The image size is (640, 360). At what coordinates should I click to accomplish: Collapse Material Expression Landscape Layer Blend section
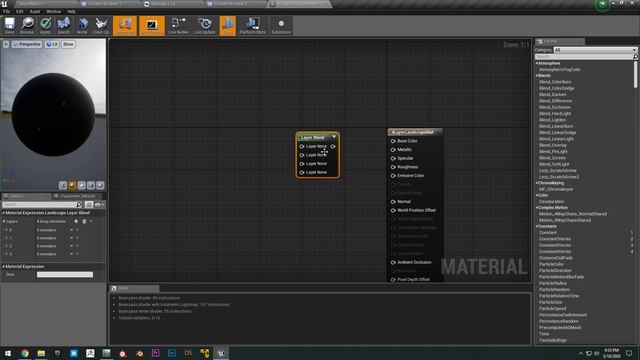pyautogui.click(x=3, y=213)
